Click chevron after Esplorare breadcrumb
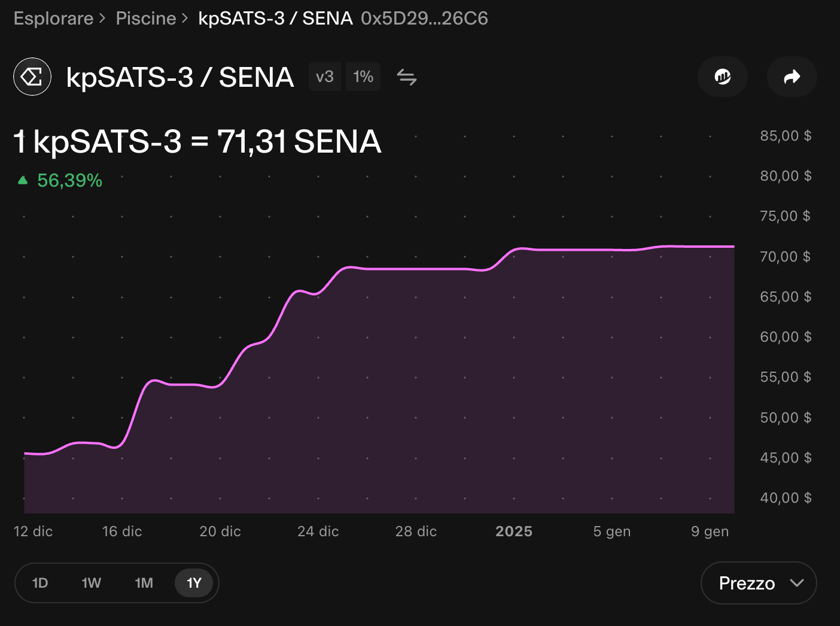Viewport: 840px width, 626px height. click(102, 19)
